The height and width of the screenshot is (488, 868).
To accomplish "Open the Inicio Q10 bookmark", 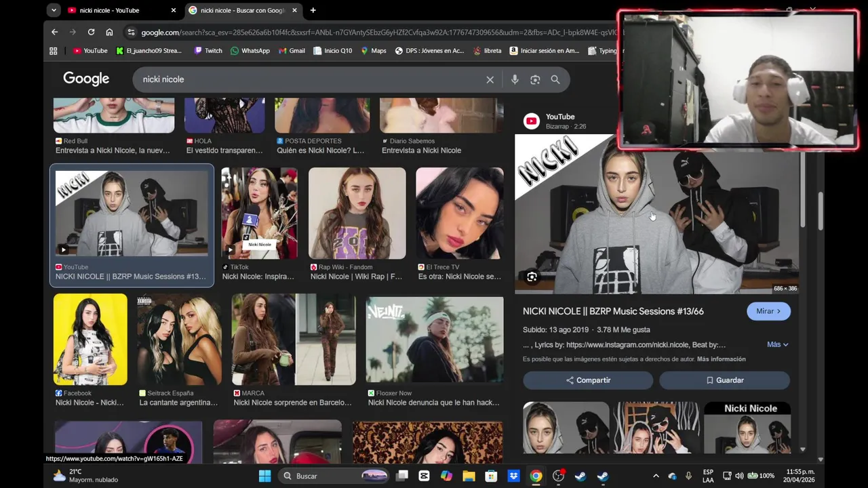I will tap(332, 51).
